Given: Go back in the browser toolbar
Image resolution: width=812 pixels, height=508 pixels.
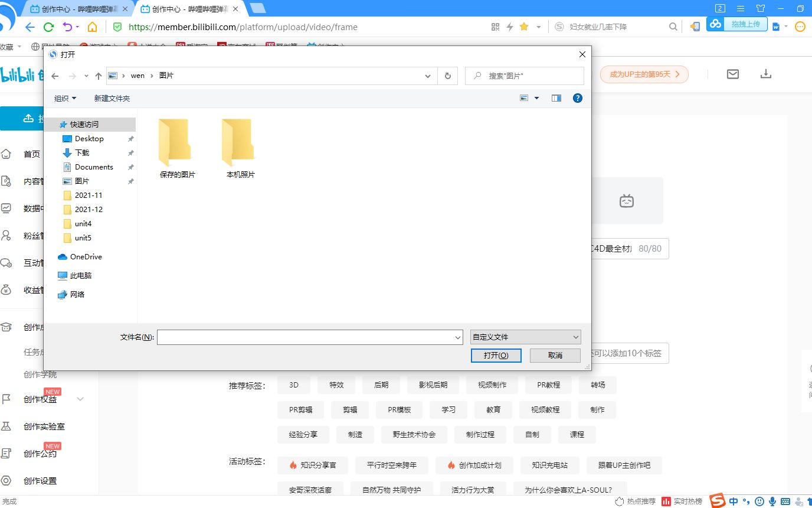Looking at the screenshot, I should tap(30, 27).
